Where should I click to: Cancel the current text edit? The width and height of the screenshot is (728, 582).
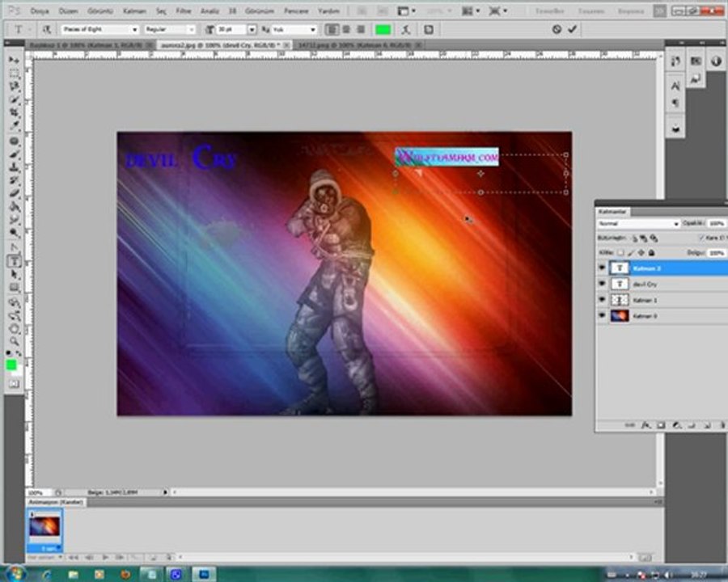tap(557, 29)
